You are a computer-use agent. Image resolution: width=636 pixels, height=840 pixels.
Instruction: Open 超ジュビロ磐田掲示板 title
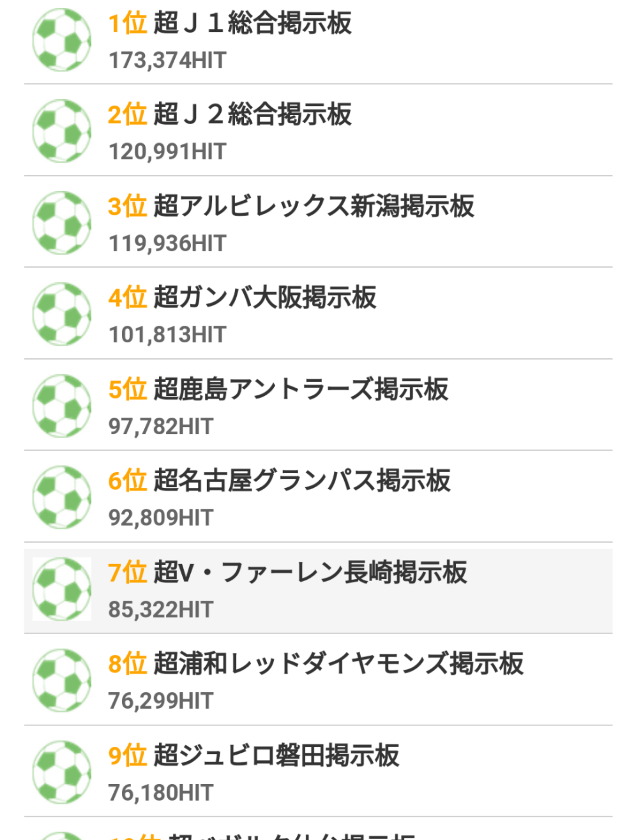click(x=276, y=755)
